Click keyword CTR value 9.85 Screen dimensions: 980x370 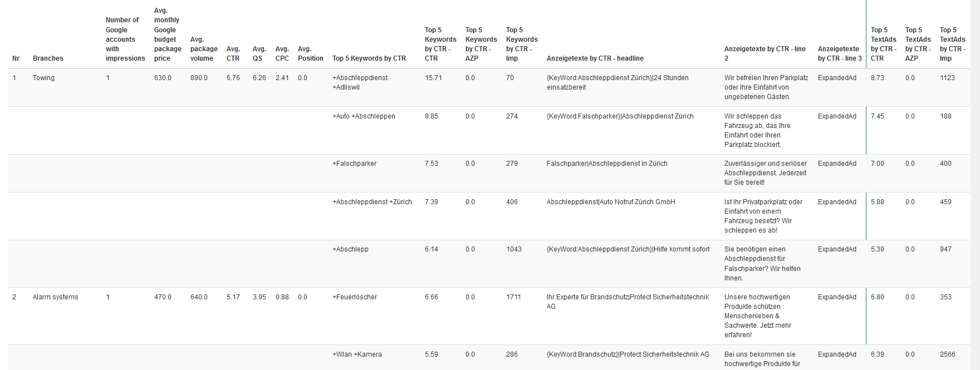[432, 116]
